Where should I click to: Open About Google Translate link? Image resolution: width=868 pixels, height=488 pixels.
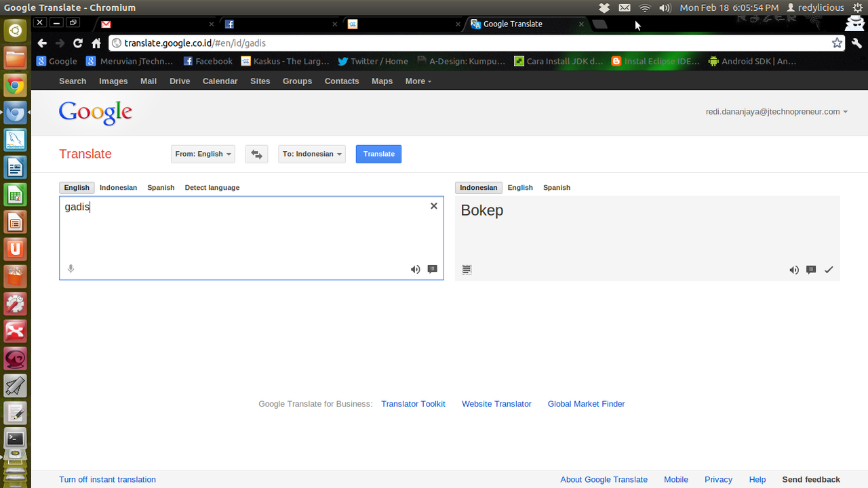pos(604,479)
